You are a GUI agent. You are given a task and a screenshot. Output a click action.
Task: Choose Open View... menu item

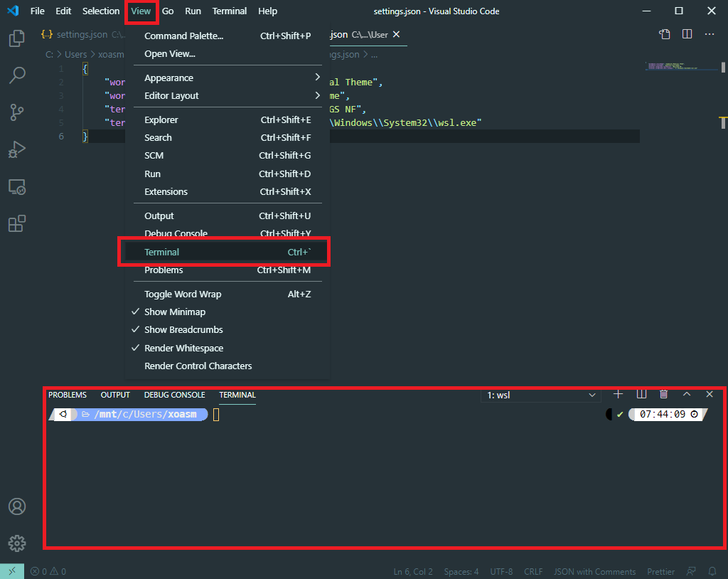(227, 53)
